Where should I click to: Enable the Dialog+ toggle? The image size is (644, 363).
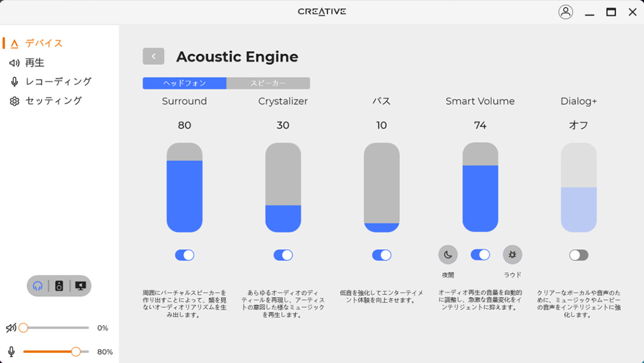coord(579,255)
